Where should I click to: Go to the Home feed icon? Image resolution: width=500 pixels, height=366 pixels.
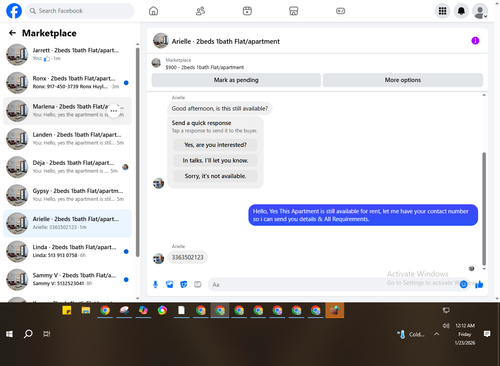coord(153,11)
